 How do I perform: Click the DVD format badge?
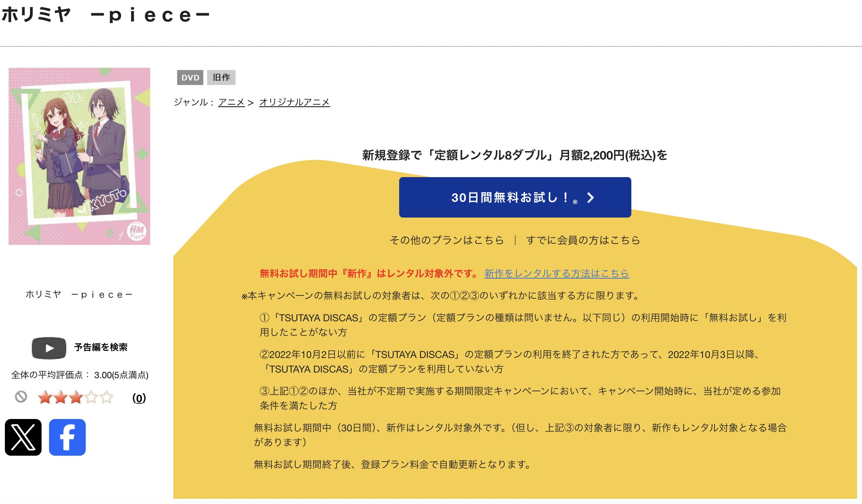pos(190,78)
